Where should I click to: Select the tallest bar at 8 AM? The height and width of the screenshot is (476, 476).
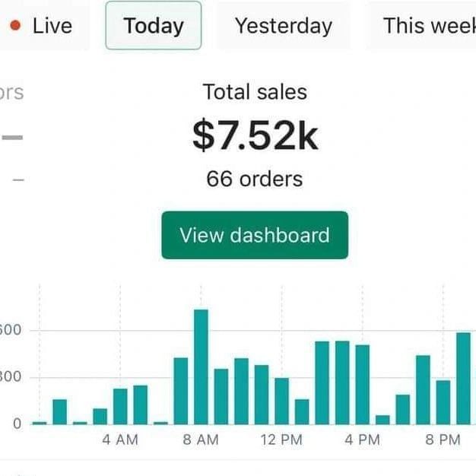(x=201, y=367)
